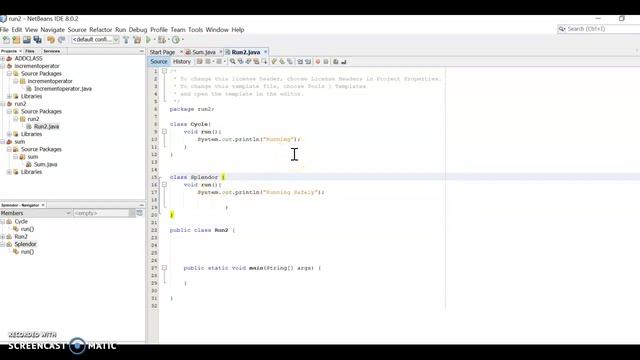Start macro recording with the red circle
The width and height of the screenshot is (640, 360).
pyautogui.click(x=318, y=62)
